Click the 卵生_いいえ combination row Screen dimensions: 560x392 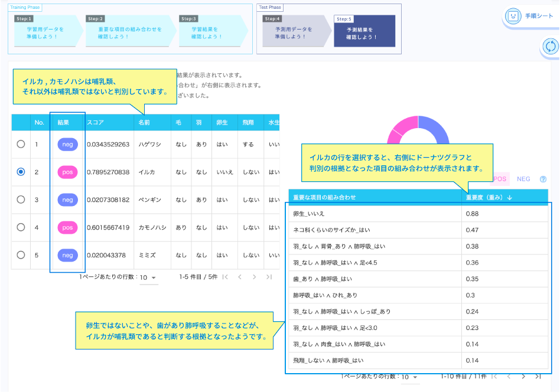pyautogui.click(x=418, y=214)
